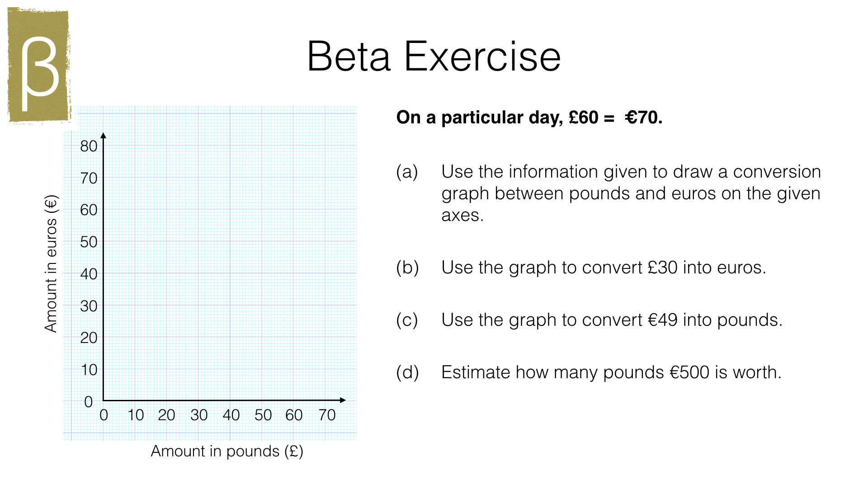Click the "Amount in euros (€)" axis label

tap(52, 264)
